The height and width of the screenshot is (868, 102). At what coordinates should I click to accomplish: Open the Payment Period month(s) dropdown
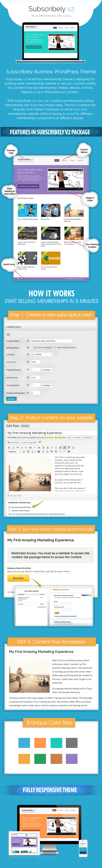tap(47, 370)
